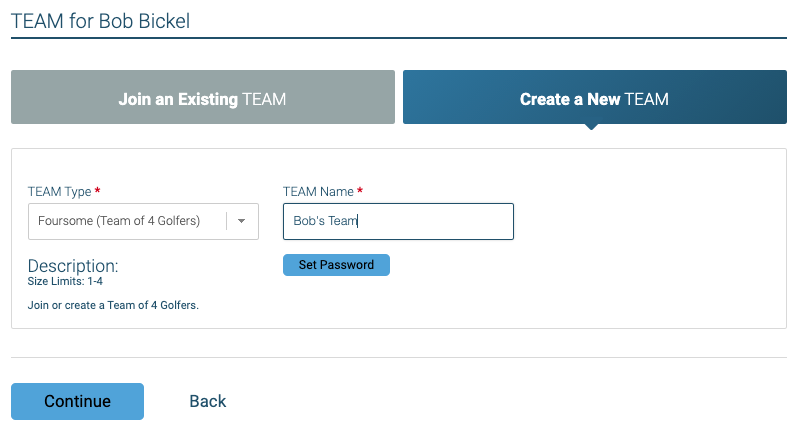Click the Description heading text
This screenshot has width=803, height=432.
[73, 266]
